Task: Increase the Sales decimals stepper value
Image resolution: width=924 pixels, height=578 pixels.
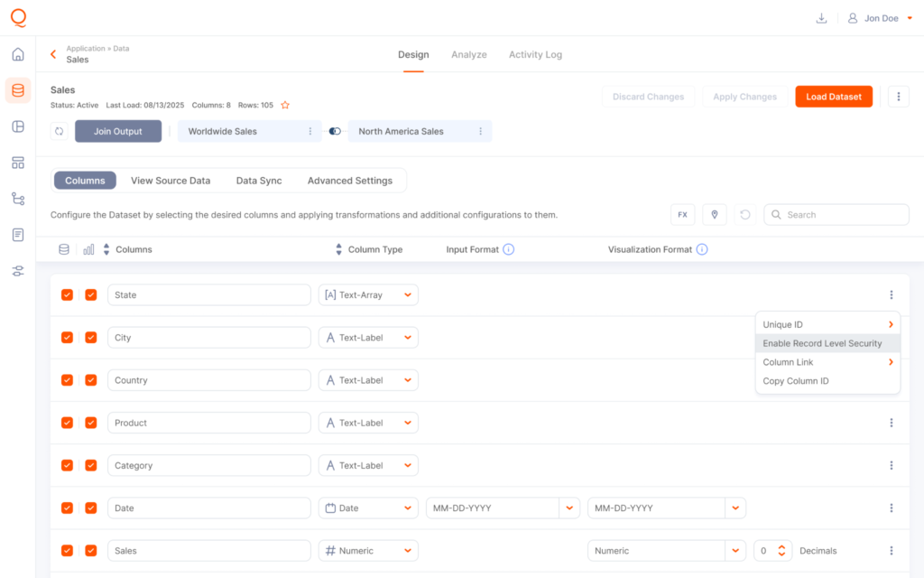Action: click(x=782, y=546)
